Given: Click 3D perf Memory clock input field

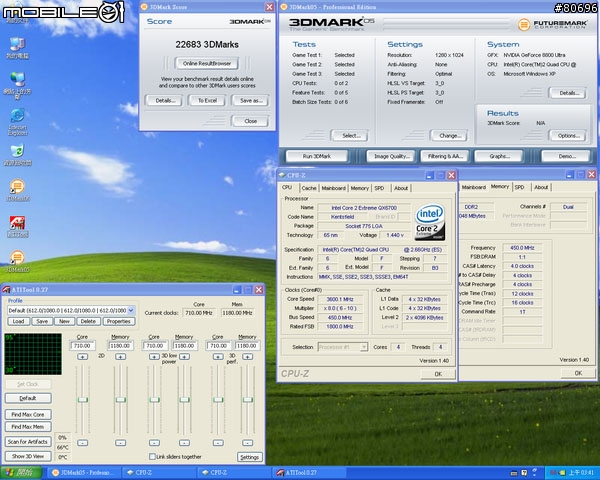Looking at the screenshot, I should [x=247, y=346].
